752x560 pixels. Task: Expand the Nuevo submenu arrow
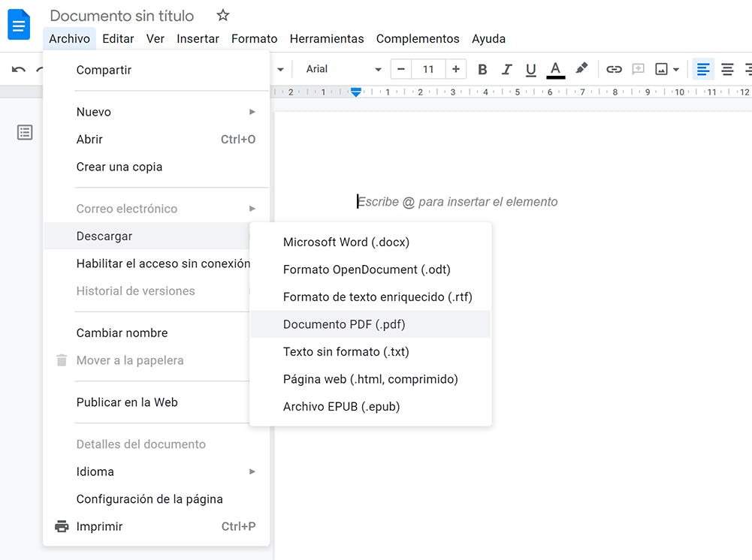click(x=253, y=111)
